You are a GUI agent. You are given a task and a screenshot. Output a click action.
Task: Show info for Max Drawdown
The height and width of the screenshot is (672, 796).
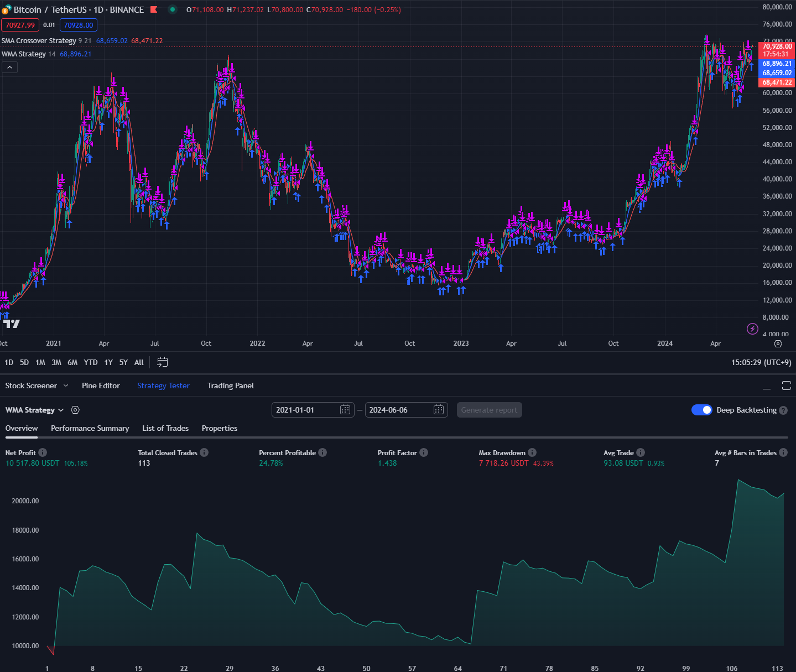pos(532,452)
